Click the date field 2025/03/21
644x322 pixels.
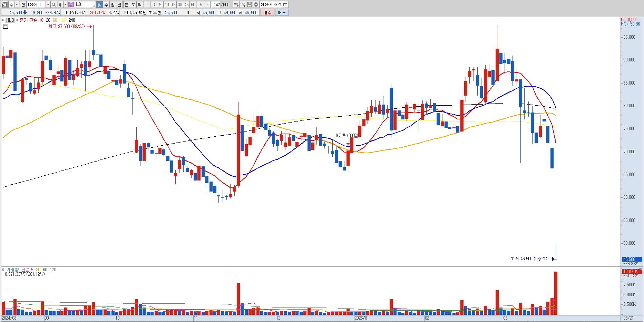271,4
